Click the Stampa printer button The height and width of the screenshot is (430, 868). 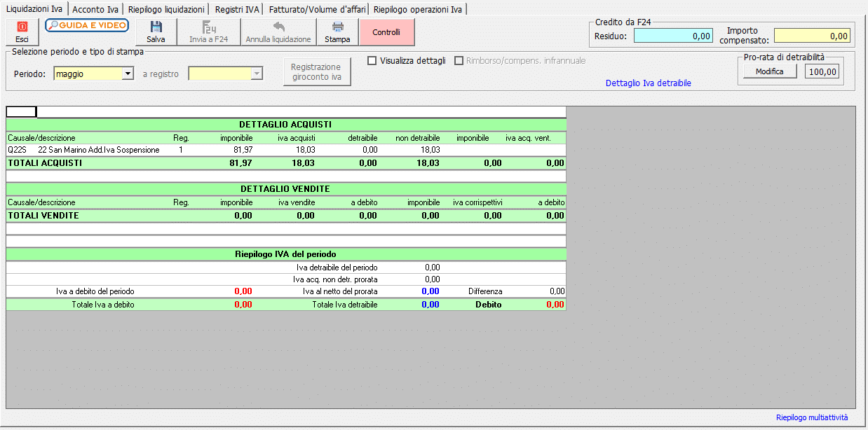(x=337, y=32)
